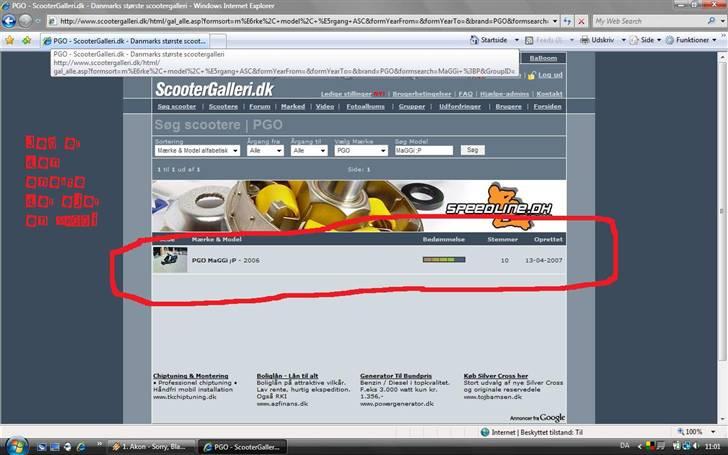
Task: Click the Stop loading X icon
Action: click(581, 21)
